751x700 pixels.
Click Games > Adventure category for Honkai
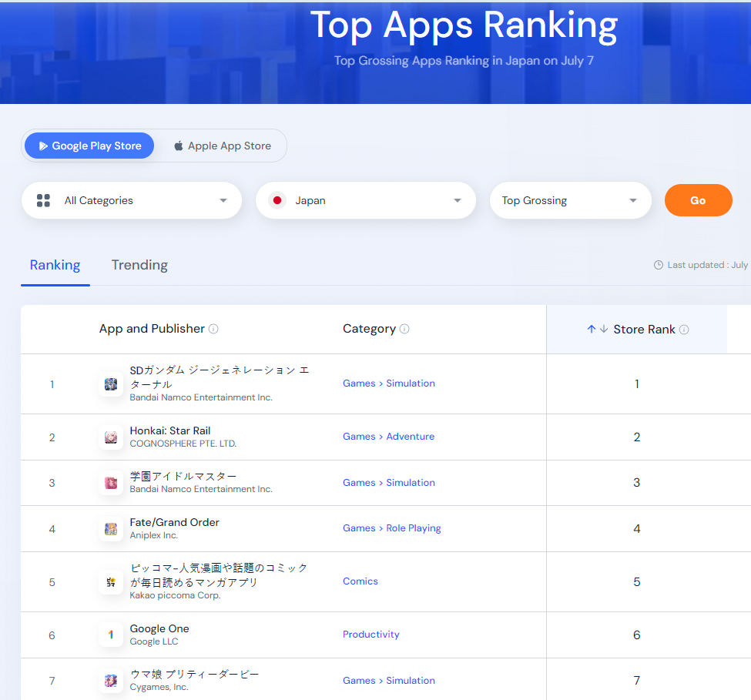(388, 436)
